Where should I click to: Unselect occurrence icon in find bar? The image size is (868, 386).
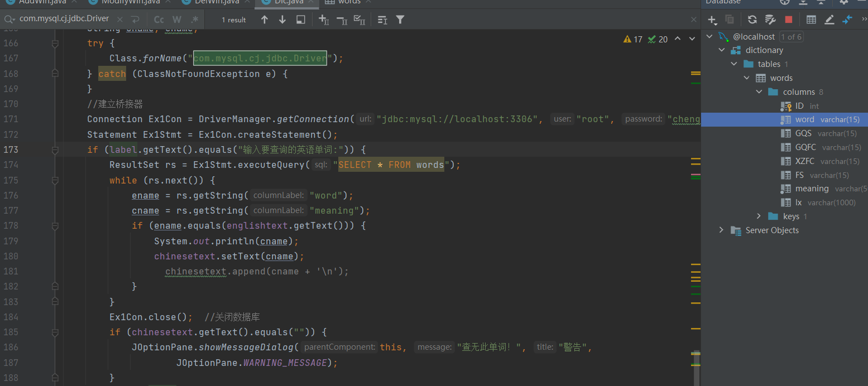342,20
